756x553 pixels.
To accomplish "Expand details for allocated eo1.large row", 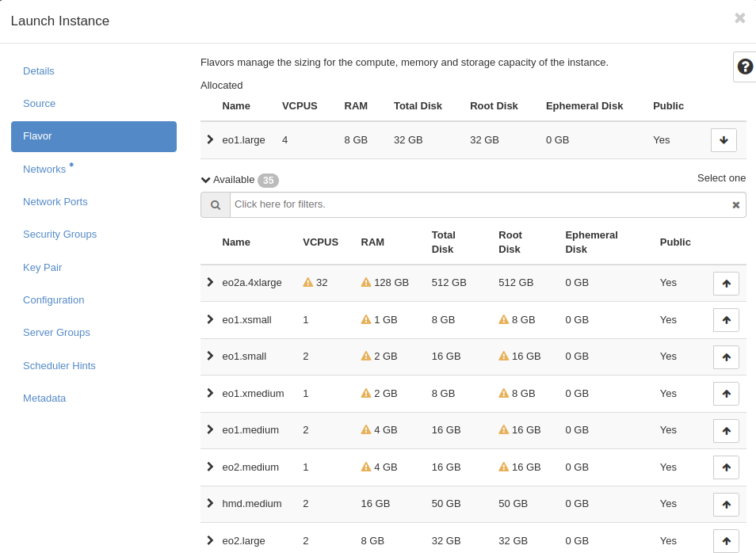I will 210,139.
